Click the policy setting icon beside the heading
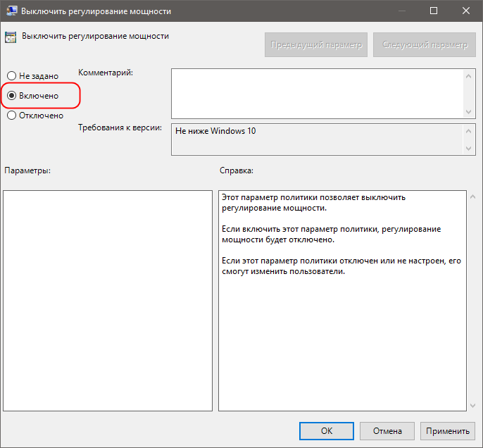483x448 pixels. click(11, 37)
